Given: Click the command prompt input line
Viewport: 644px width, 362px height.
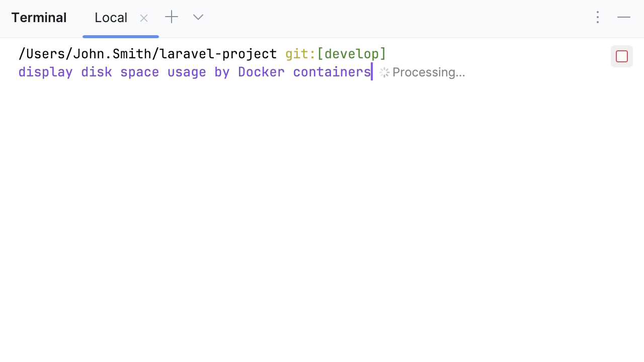Looking at the screenshot, I should [x=195, y=72].
